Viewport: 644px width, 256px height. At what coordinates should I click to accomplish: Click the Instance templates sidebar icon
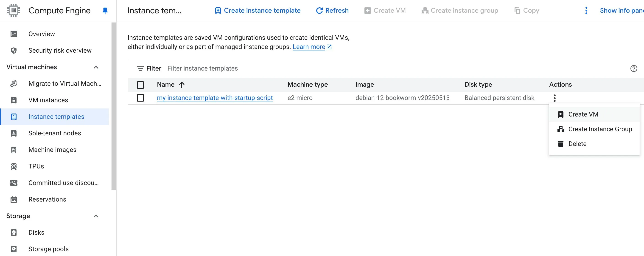tap(14, 117)
